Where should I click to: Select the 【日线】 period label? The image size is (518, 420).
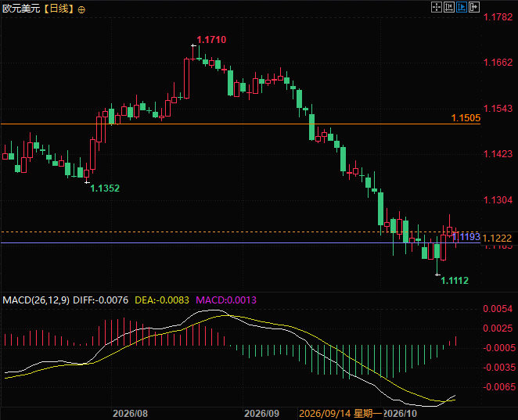59,9
